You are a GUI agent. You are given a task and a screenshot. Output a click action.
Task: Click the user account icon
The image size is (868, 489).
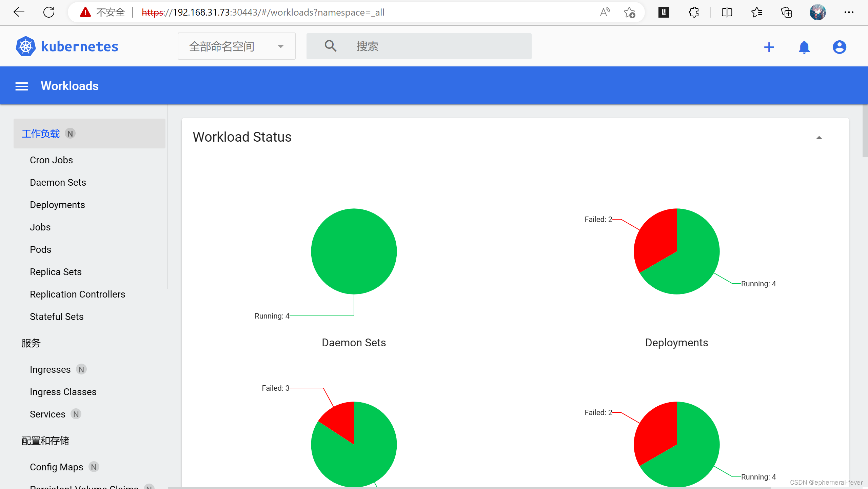tap(840, 46)
